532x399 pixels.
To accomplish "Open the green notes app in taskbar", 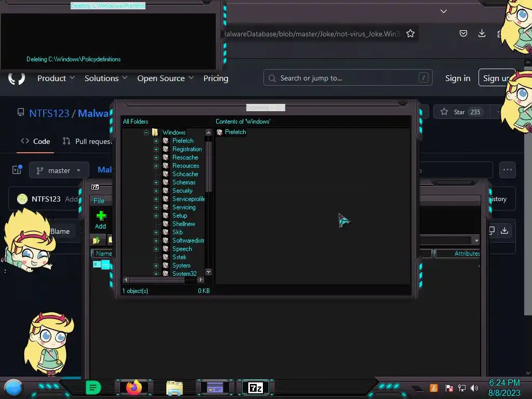I will tap(93, 388).
